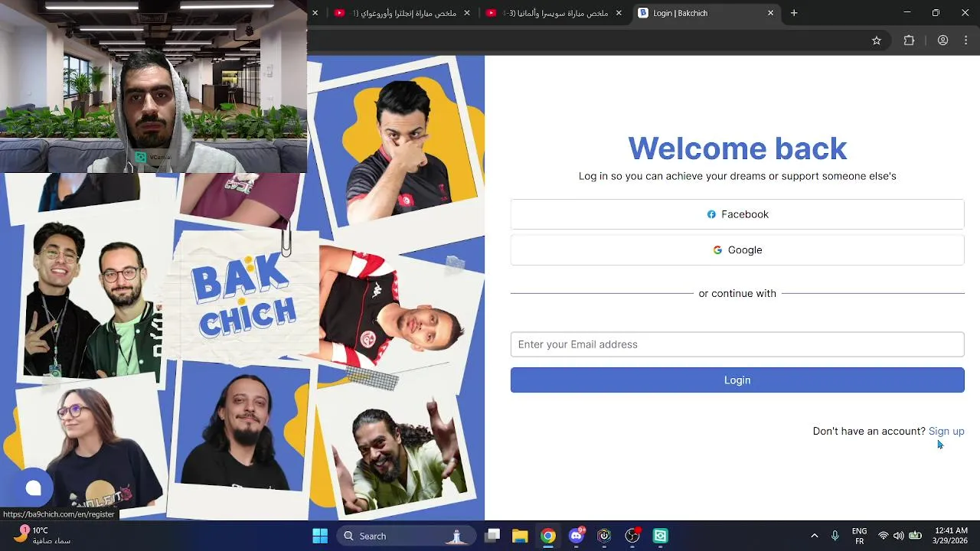Open the clock showing 12:41 AM
Viewport: 980px width, 551px height.
(951, 536)
